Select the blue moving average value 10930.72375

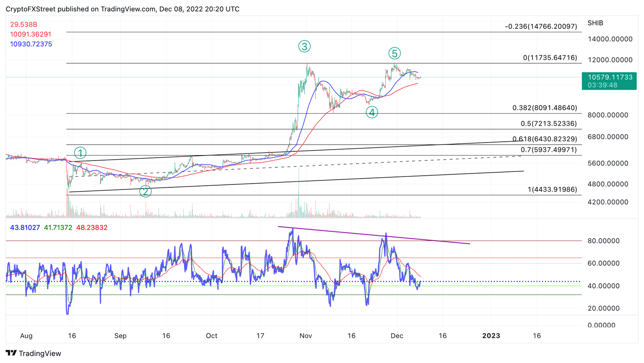[x=31, y=44]
